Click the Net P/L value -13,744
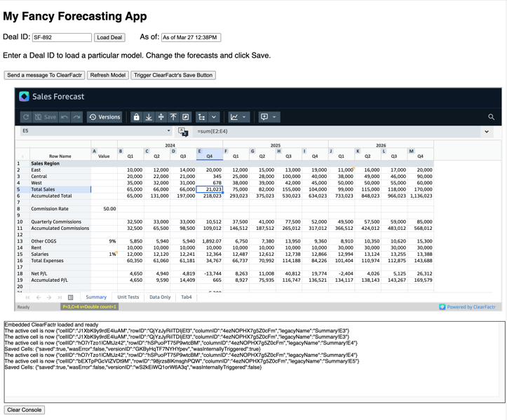This screenshot has width=507, height=420. 210,273
